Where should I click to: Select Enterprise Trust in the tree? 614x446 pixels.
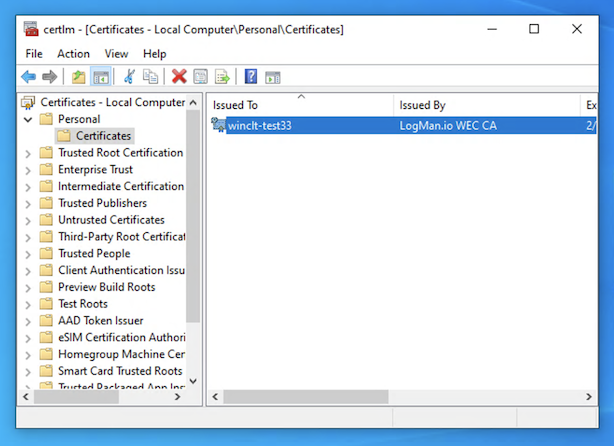point(96,170)
